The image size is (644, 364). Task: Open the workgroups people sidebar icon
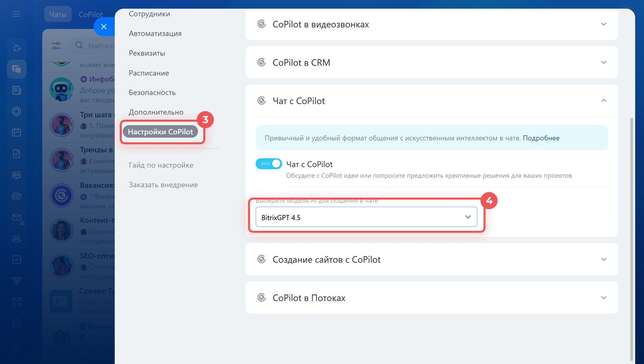tap(16, 238)
